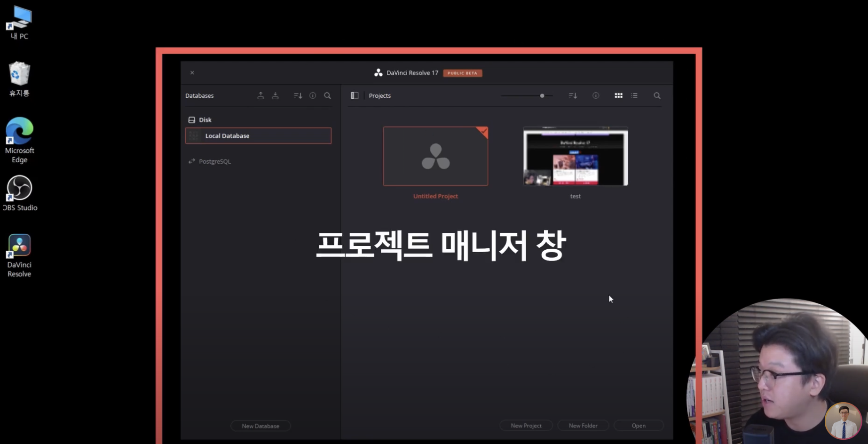Screen dimensions: 868x444
Task: Click the Untitled Project name label
Action: coord(435,196)
